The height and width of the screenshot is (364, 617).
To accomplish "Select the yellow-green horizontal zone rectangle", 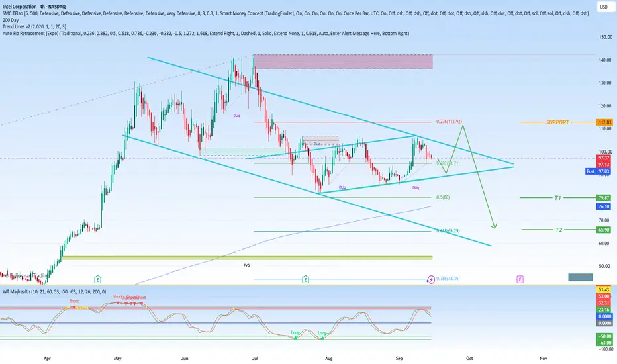I will point(247,257).
